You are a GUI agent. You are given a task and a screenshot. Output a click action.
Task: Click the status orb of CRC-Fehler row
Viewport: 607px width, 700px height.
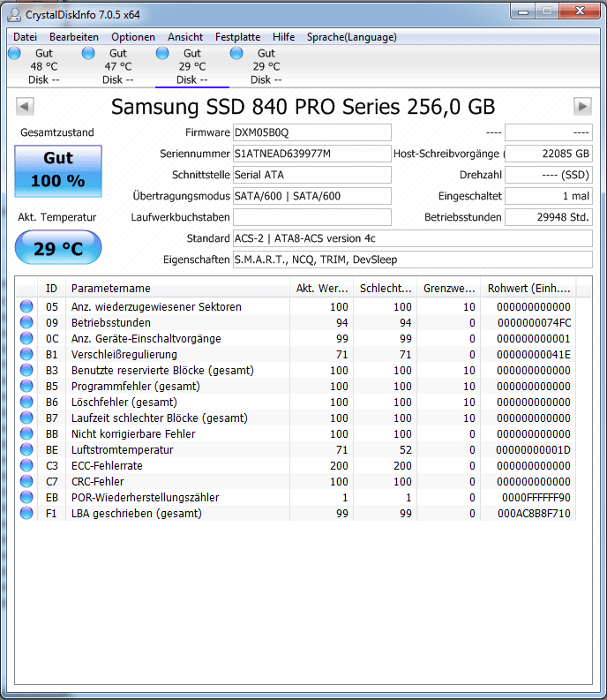pyautogui.click(x=26, y=481)
